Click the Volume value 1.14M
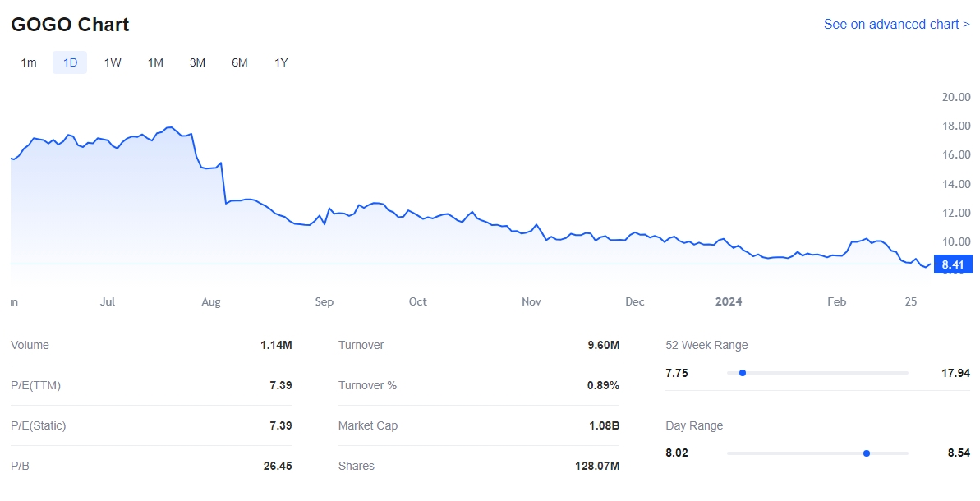This screenshot has height=501, width=980. (276, 345)
